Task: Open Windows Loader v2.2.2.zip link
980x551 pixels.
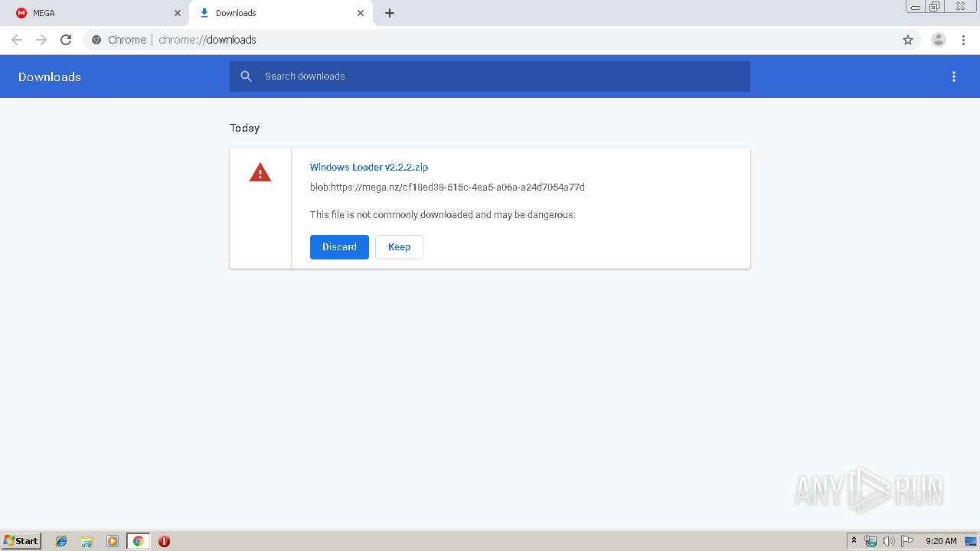Action: pyautogui.click(x=369, y=167)
